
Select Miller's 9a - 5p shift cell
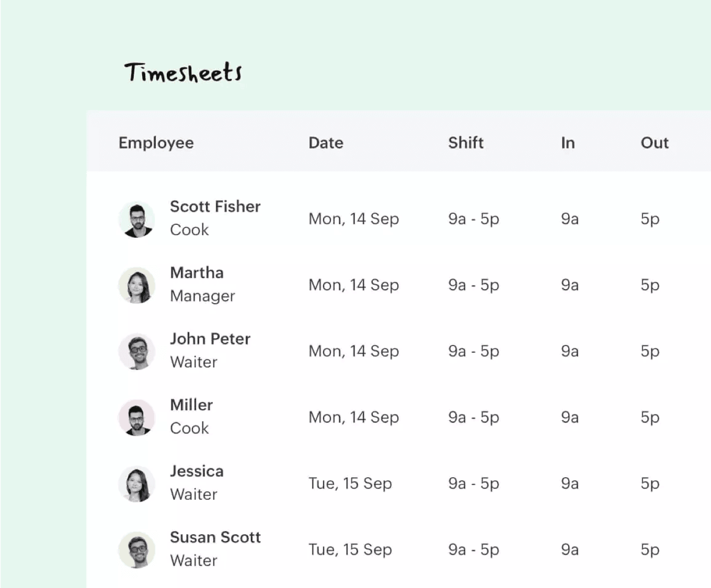point(474,417)
